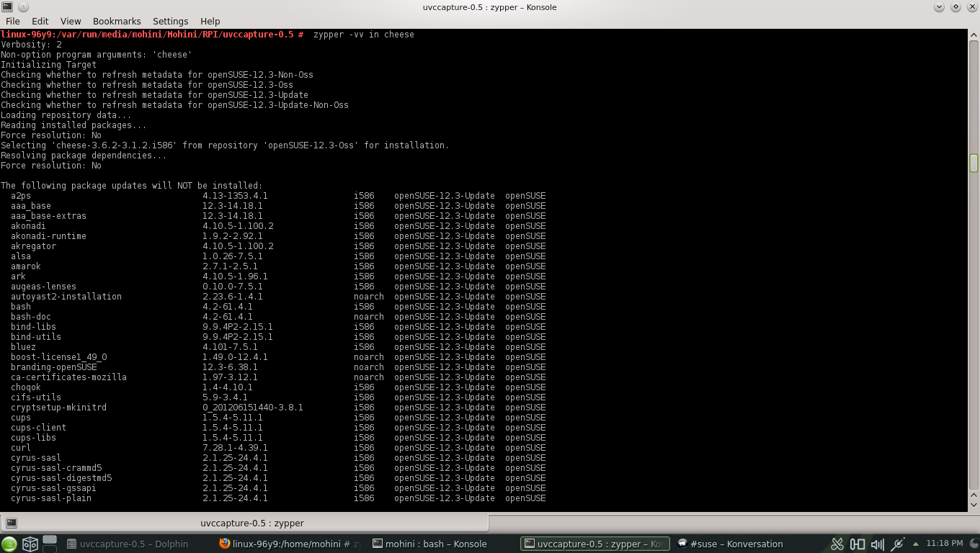Click the 'branding-openSUSE' package name
The height and width of the screenshot is (553, 980).
coord(54,367)
